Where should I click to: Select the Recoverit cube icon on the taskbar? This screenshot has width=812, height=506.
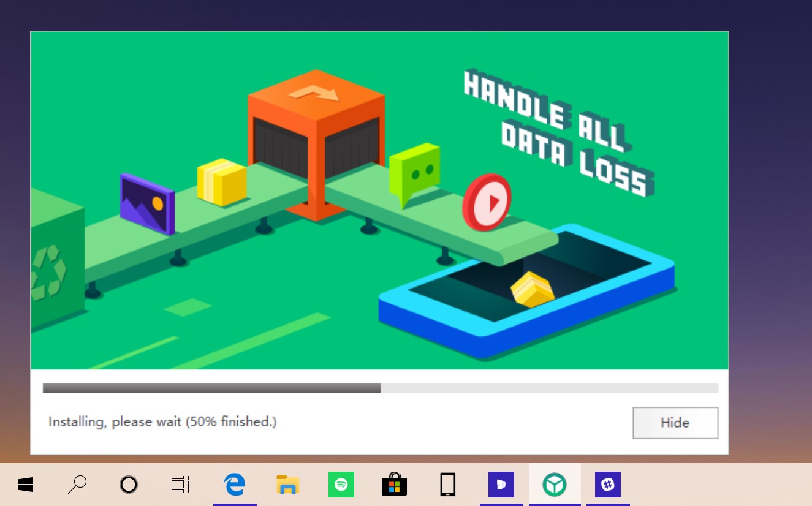pos(555,484)
